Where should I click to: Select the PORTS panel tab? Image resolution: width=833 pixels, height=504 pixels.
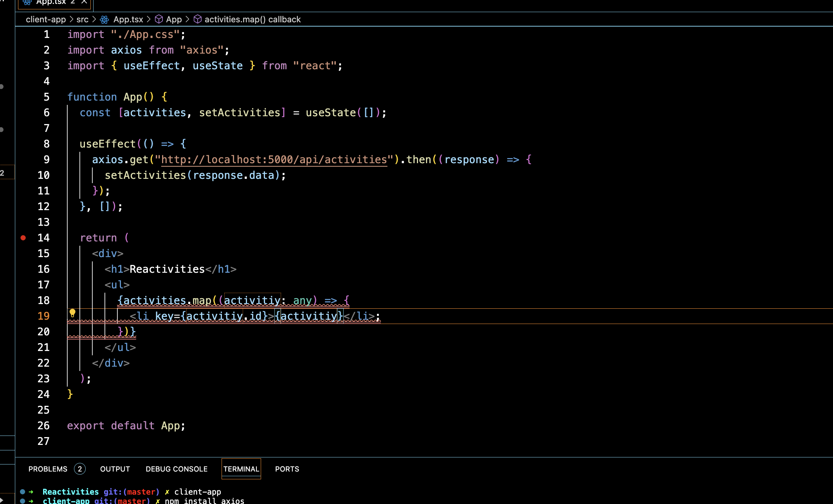(287, 469)
